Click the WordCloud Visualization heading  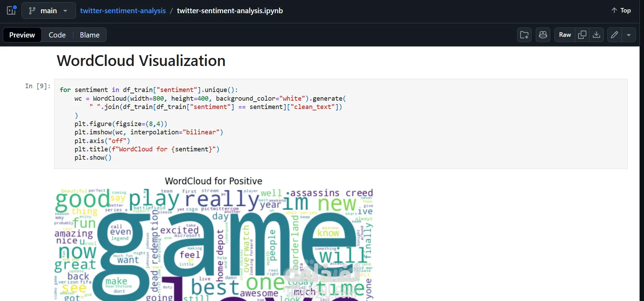(x=141, y=61)
